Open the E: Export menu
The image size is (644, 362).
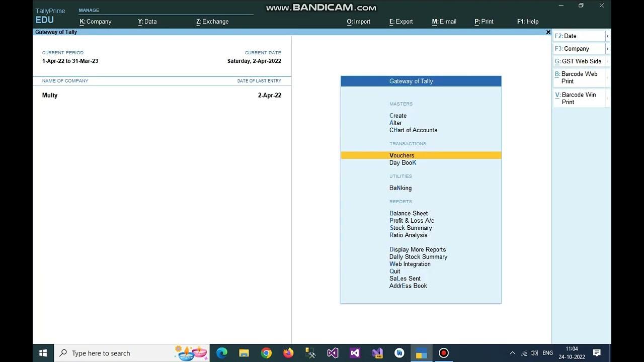point(401,22)
